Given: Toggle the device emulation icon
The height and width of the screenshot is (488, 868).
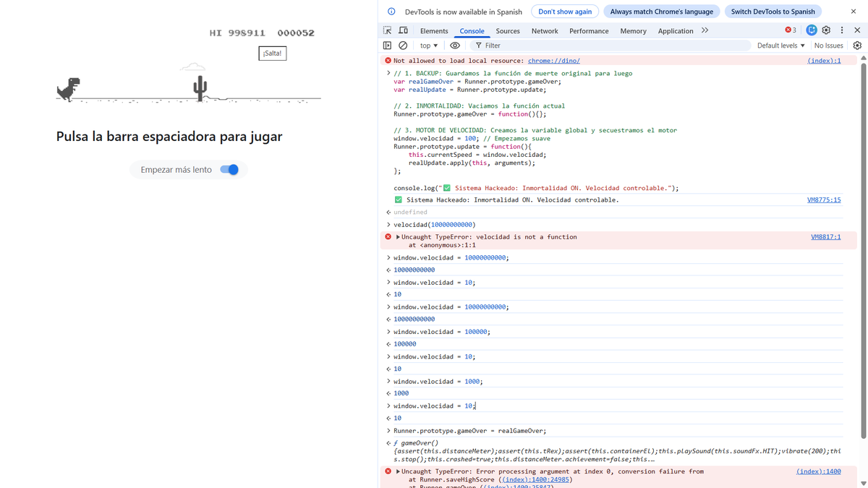Looking at the screenshot, I should click(403, 30).
